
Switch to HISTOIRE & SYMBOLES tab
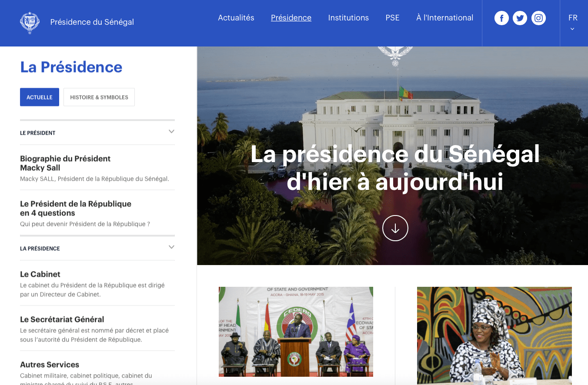click(x=99, y=97)
